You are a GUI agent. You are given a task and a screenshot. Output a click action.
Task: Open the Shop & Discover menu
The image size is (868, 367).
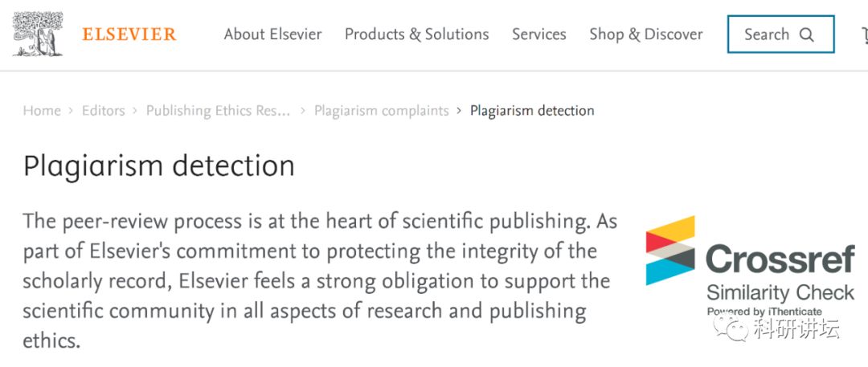(646, 35)
